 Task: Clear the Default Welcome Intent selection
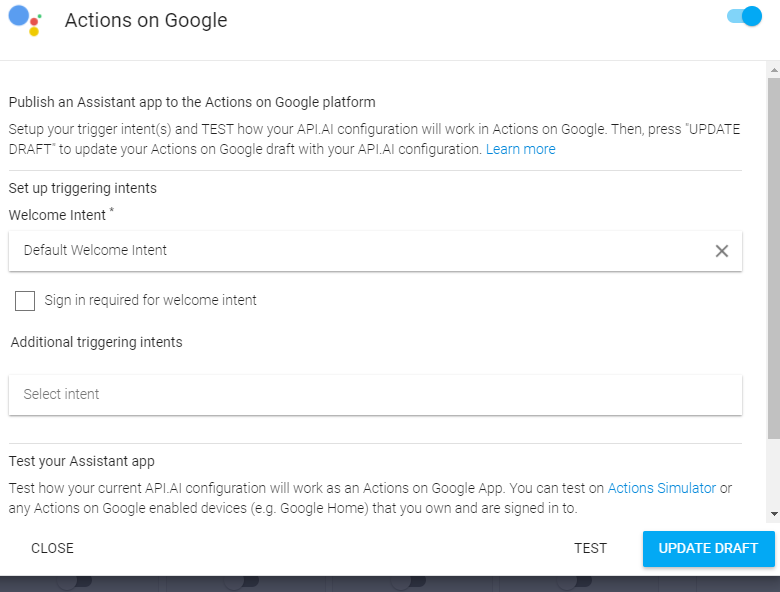[x=721, y=251]
